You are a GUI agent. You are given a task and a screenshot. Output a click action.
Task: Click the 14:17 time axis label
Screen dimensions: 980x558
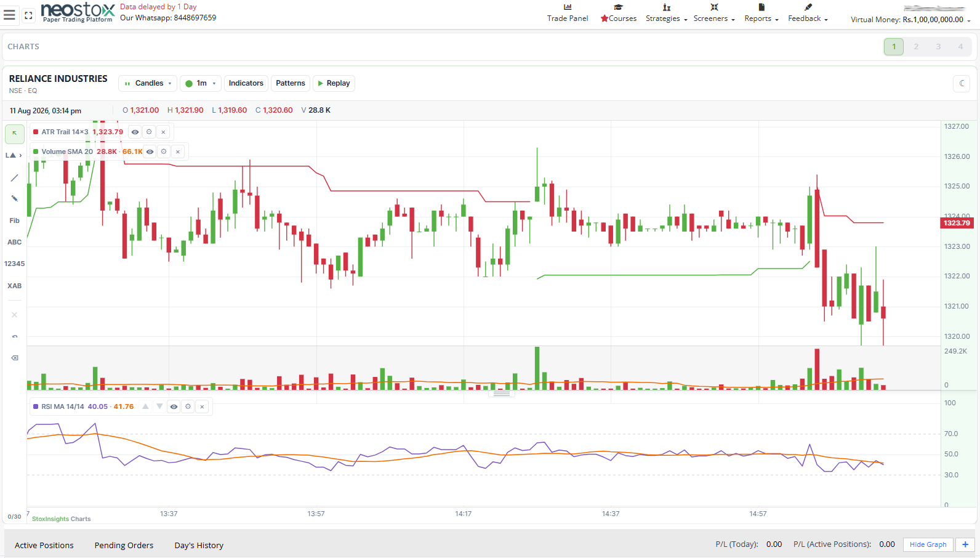464,514
